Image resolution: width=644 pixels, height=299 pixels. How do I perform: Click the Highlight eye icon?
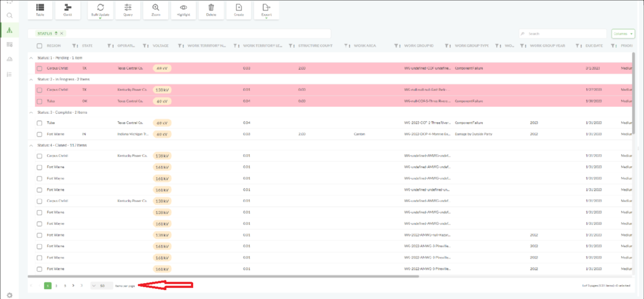point(183,10)
